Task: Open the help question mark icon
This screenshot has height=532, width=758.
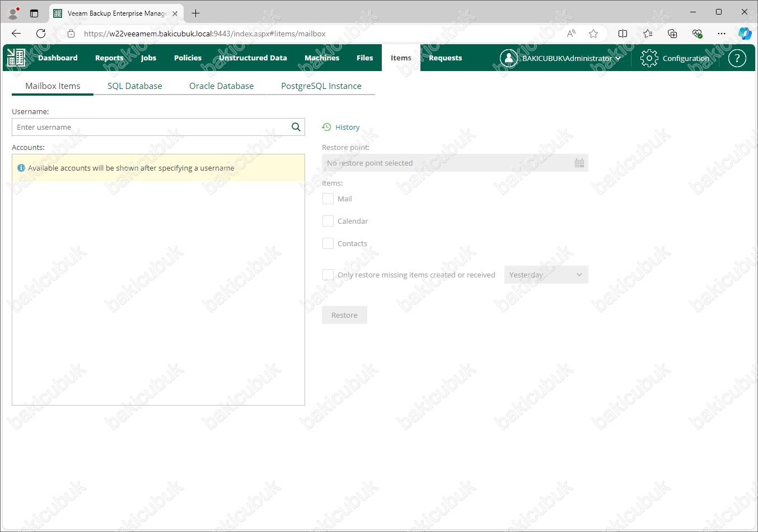Action: point(737,58)
